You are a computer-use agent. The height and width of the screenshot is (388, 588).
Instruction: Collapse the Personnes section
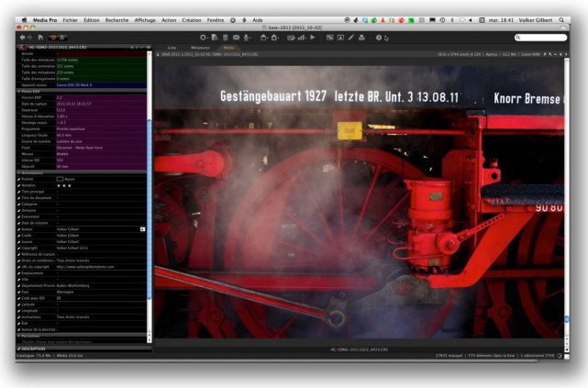[x=18, y=336]
